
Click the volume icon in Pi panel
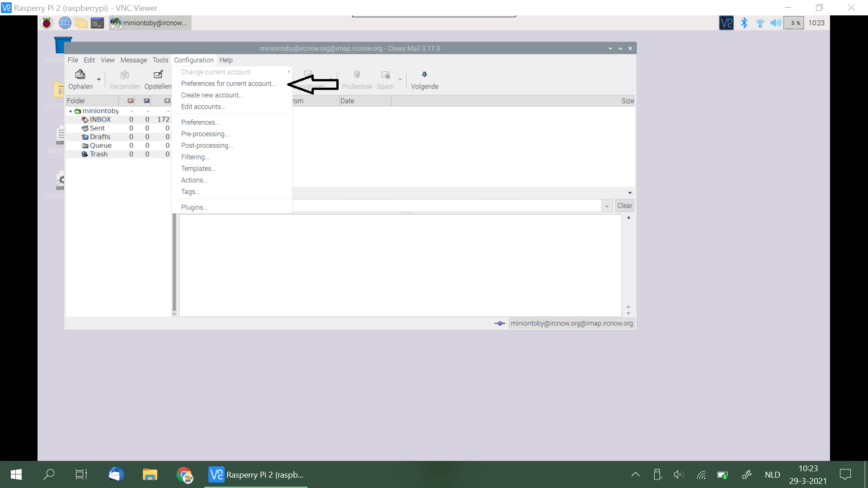click(776, 23)
